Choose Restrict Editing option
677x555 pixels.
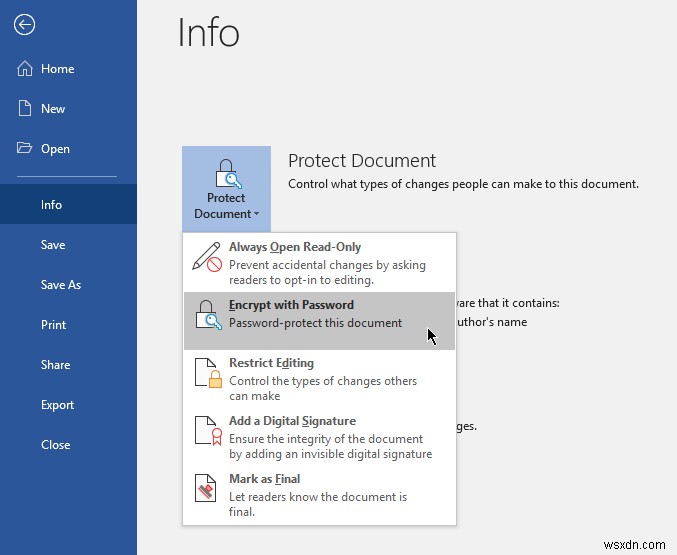[320, 379]
